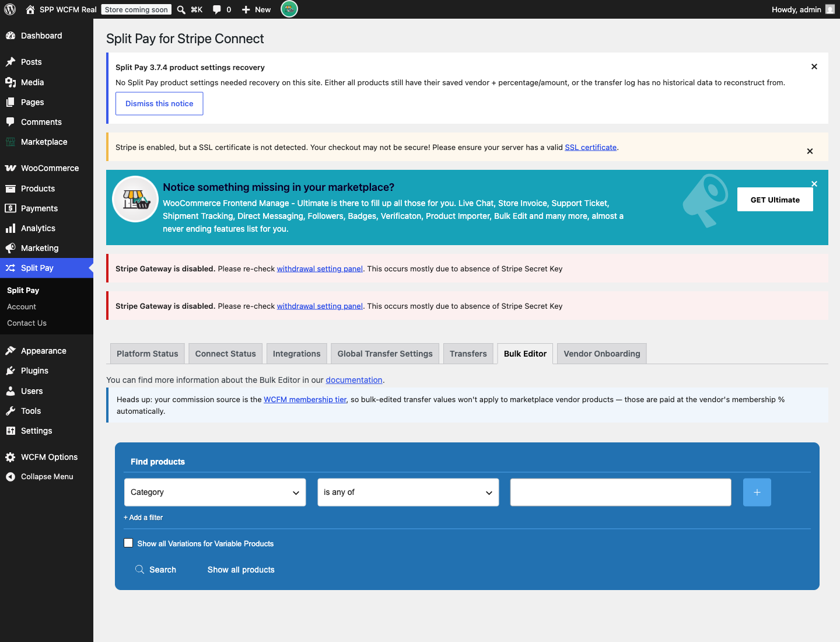Dismiss the SSL certificate warning
840x642 pixels.
point(810,151)
